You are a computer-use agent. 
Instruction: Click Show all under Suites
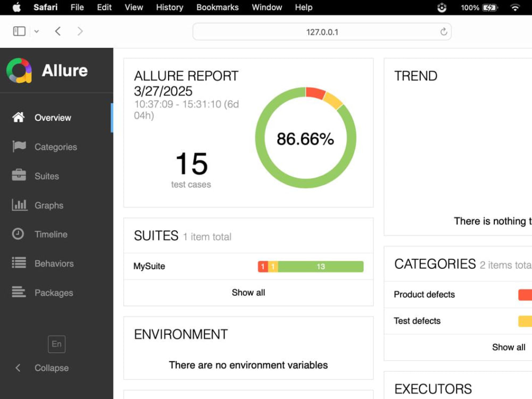[x=248, y=293]
